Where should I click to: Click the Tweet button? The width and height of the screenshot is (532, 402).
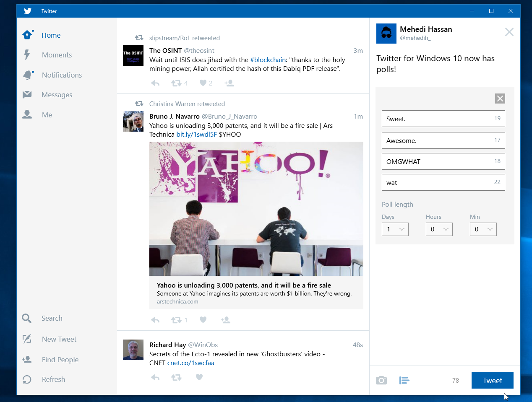(x=493, y=380)
